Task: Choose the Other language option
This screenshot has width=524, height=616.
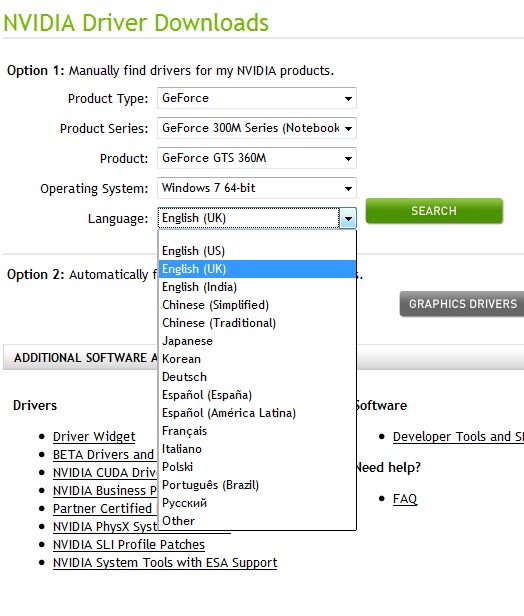Action: click(257, 521)
